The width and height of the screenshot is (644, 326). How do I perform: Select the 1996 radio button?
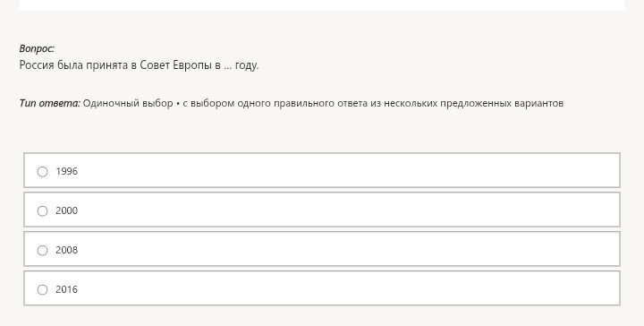point(42,171)
